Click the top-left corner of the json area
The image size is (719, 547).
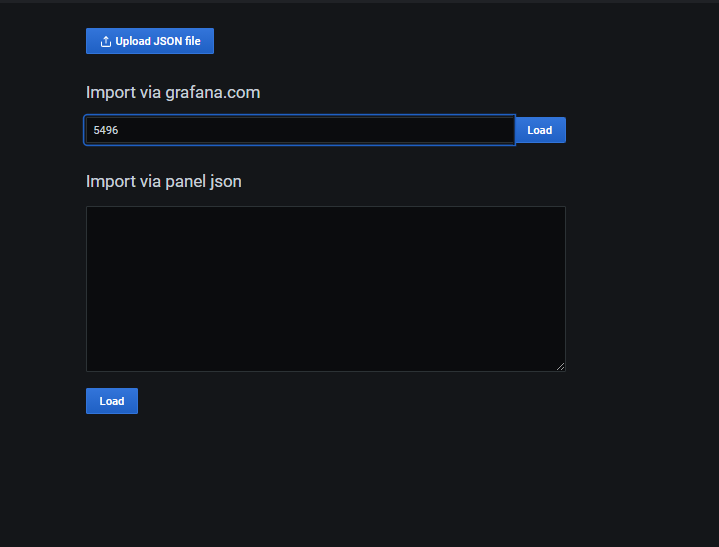pos(91,211)
